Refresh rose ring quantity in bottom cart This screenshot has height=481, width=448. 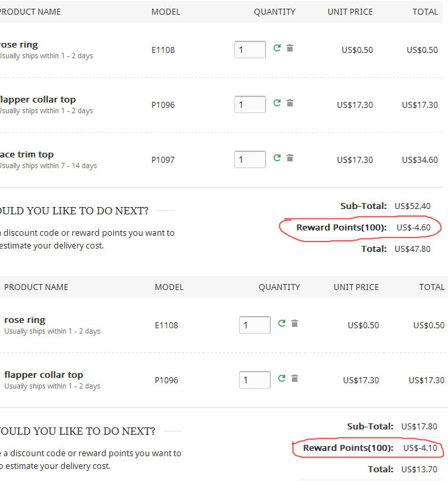click(281, 323)
